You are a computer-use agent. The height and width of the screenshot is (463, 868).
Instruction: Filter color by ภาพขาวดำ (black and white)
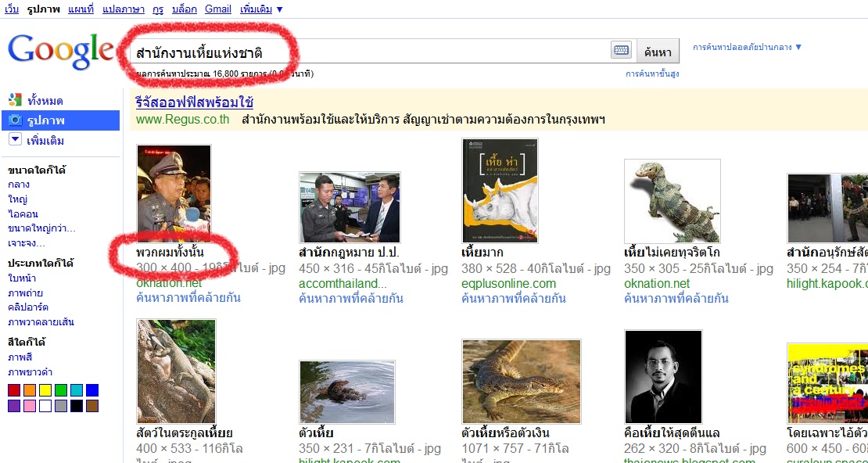[30, 371]
